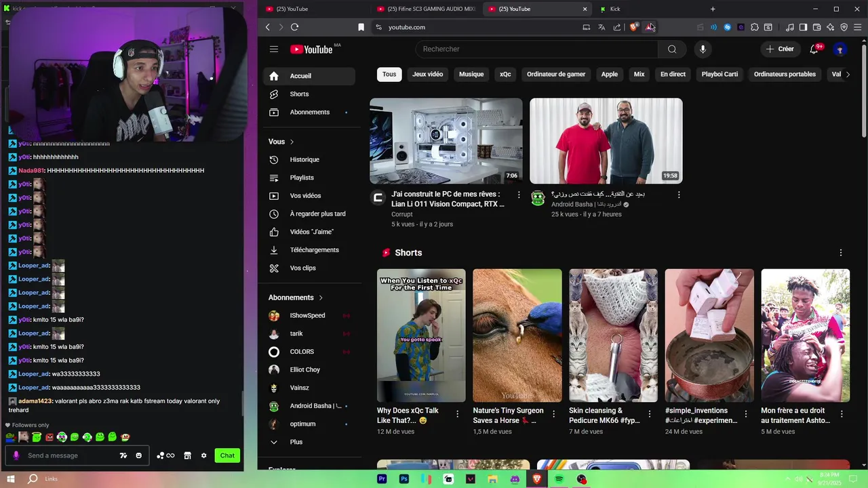Open À regarder plus tard

click(309, 214)
